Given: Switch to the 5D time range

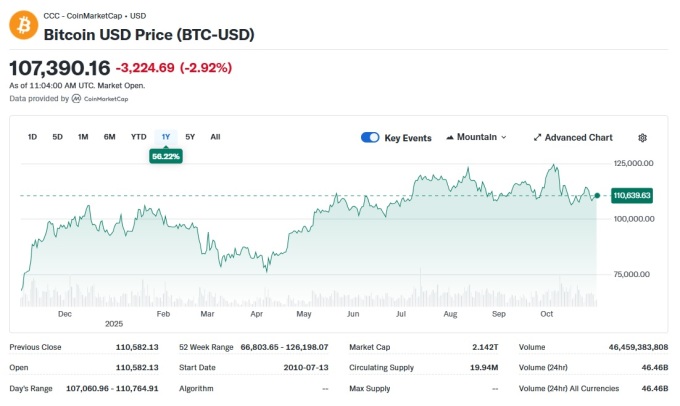Looking at the screenshot, I should pyautogui.click(x=58, y=137).
